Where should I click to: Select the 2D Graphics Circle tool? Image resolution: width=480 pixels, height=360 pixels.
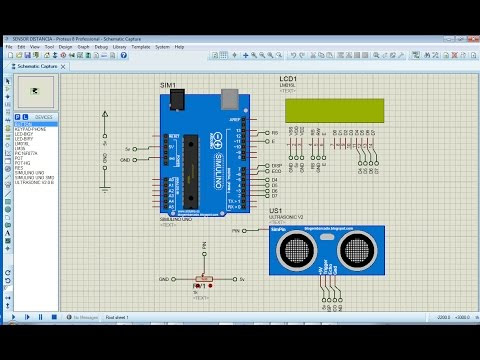point(8,209)
